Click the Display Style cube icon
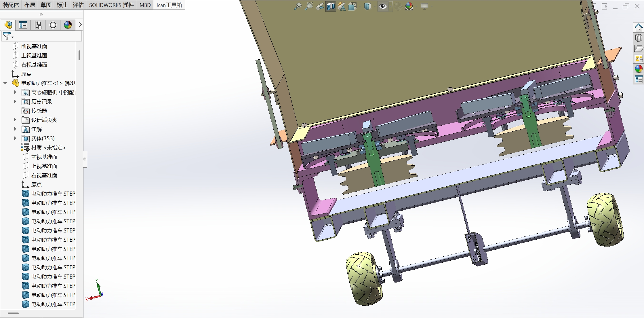The width and height of the screenshot is (644, 318). pyautogui.click(x=367, y=6)
